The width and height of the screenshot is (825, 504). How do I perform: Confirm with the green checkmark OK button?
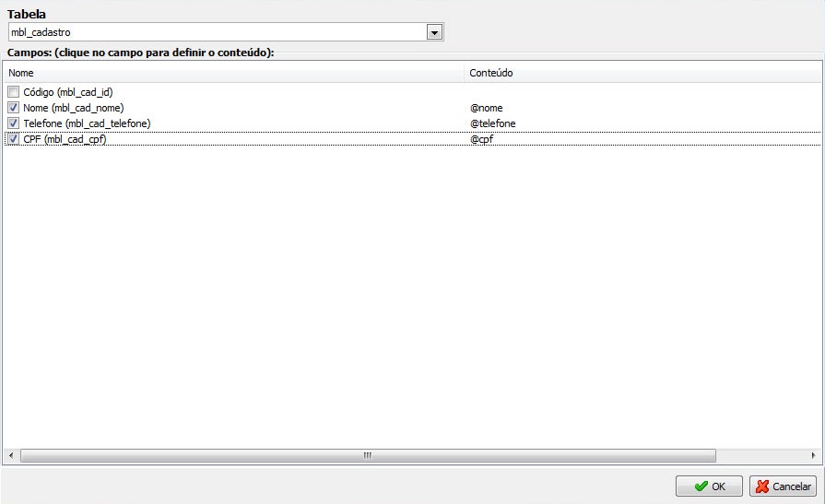click(x=709, y=486)
